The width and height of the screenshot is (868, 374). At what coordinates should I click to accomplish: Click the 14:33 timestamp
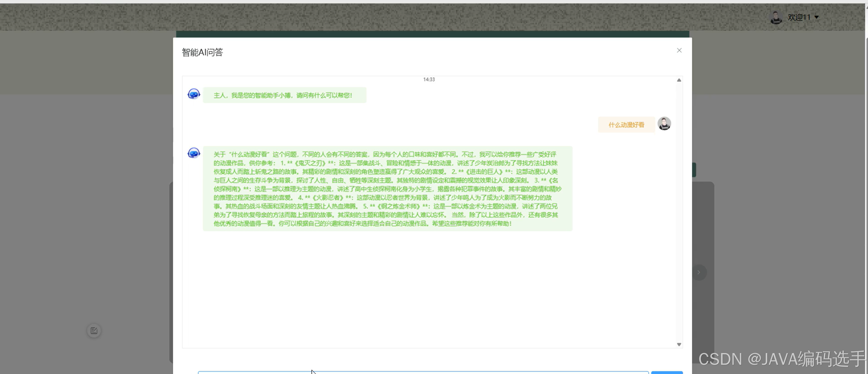pos(429,80)
